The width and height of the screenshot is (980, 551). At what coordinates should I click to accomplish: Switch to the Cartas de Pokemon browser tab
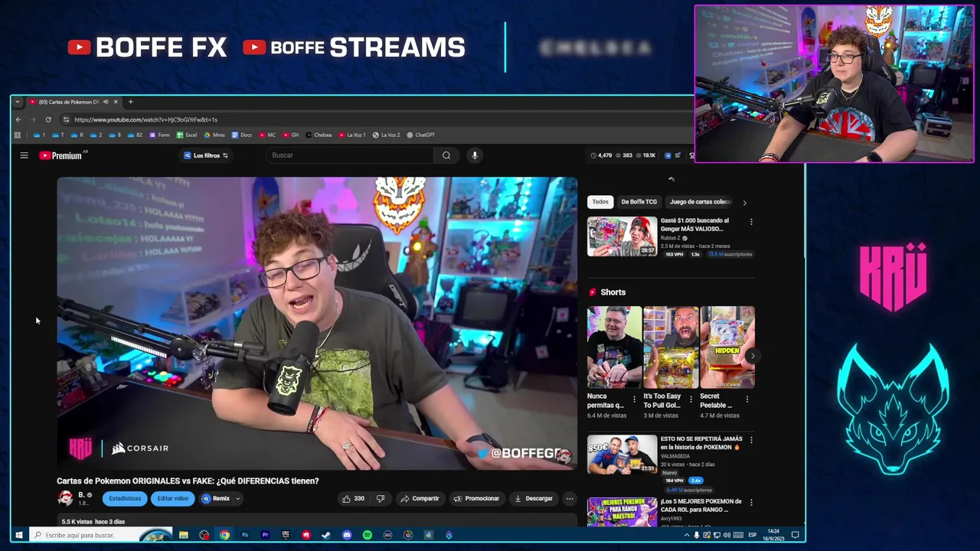pyautogui.click(x=69, y=102)
